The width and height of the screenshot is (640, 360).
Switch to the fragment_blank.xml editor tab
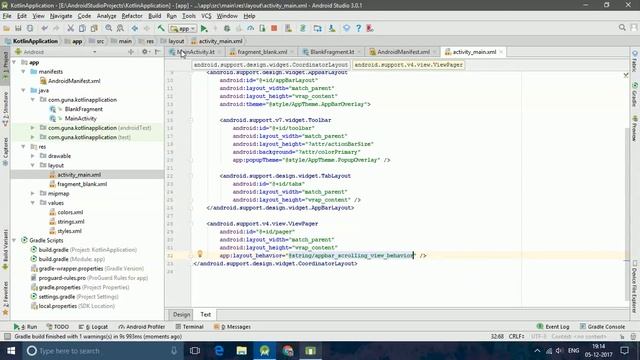(x=262, y=52)
